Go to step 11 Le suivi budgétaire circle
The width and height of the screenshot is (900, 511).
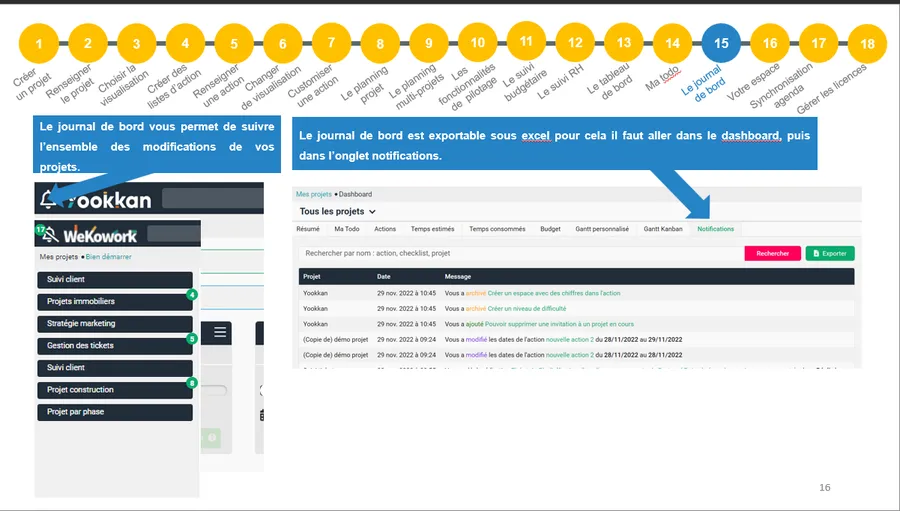click(x=526, y=41)
